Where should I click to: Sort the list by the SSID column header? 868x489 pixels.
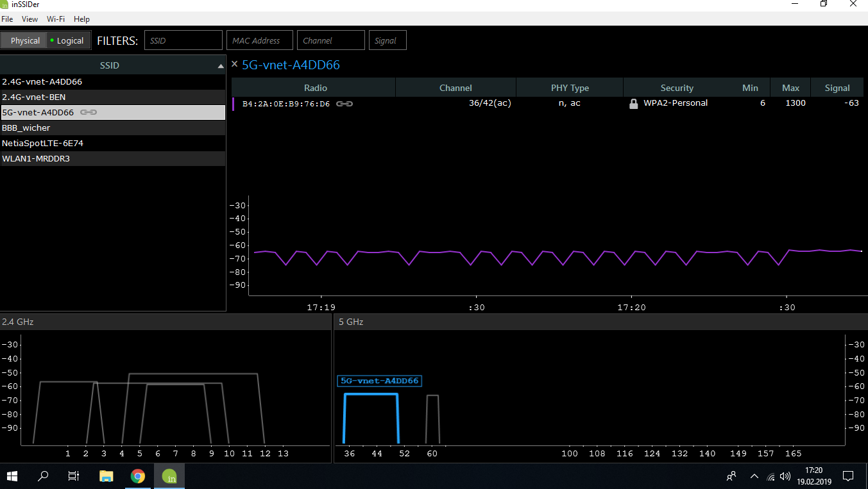[113, 65]
